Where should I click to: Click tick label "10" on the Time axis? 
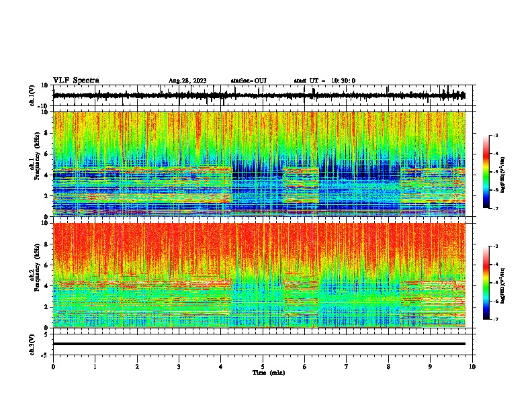coord(472,367)
